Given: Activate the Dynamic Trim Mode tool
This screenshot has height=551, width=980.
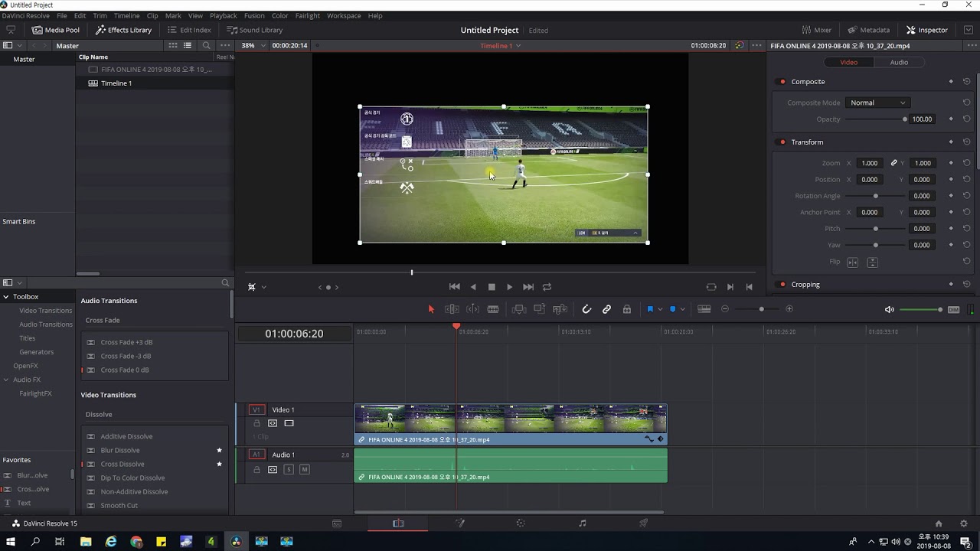Looking at the screenshot, I should [472, 309].
